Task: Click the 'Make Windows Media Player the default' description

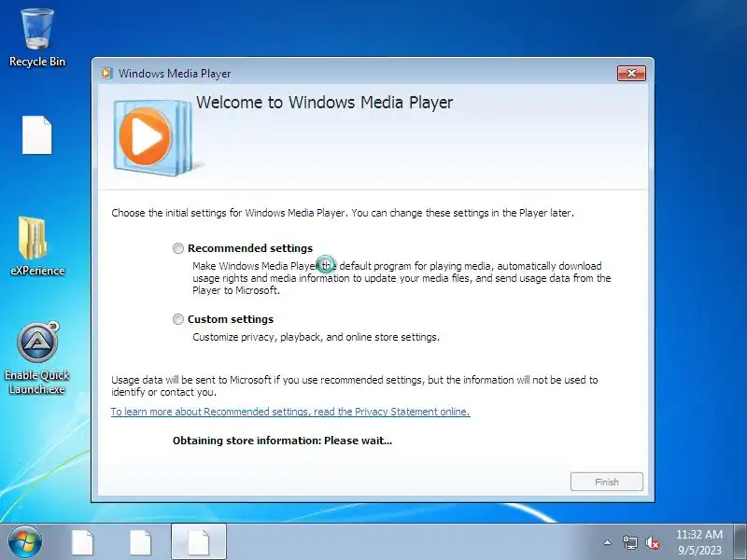Action: point(402,278)
